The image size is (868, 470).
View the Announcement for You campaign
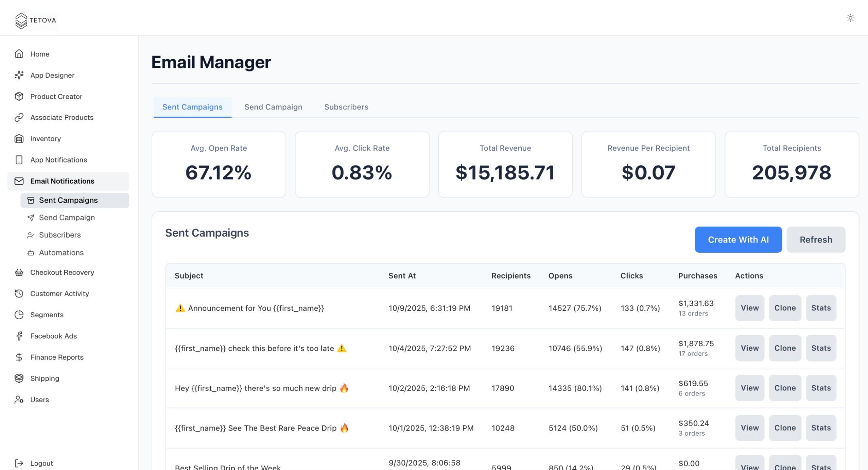coord(749,308)
